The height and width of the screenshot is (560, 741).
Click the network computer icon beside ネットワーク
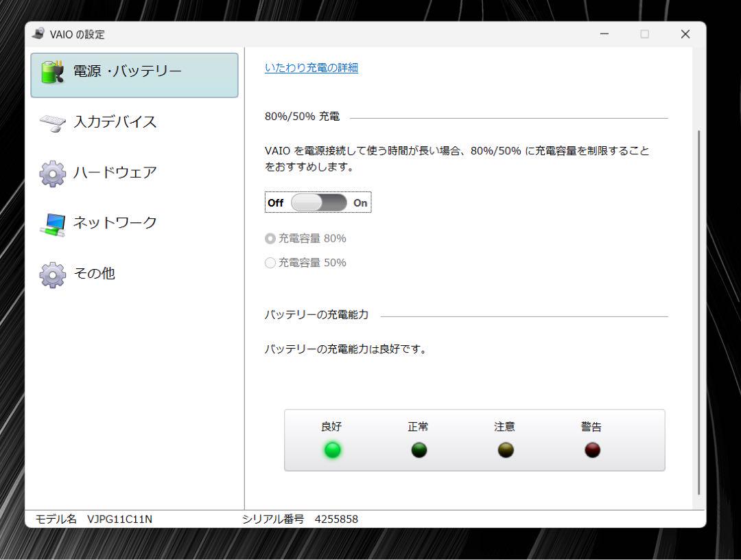point(52,224)
